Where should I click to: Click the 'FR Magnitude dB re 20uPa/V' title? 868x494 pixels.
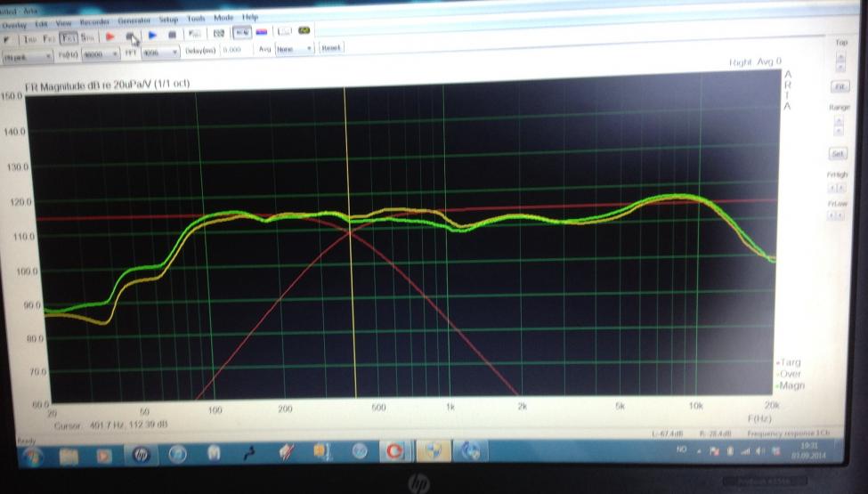click(x=107, y=85)
